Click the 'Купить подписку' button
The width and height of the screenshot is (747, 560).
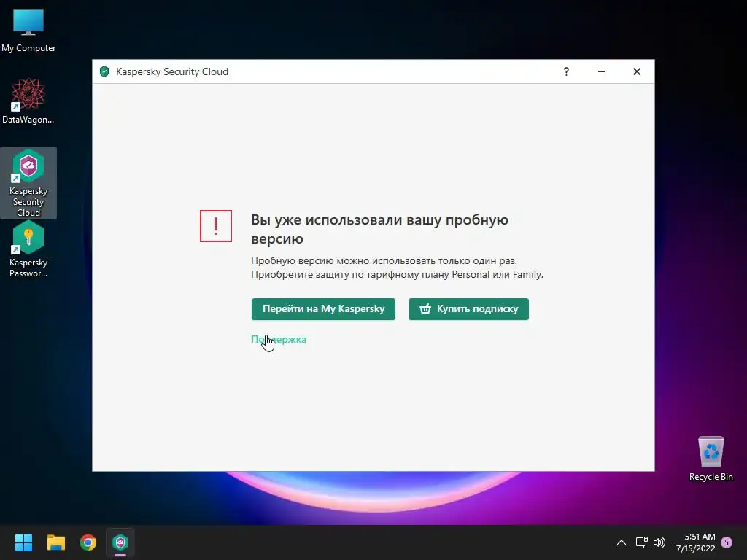[468, 309]
